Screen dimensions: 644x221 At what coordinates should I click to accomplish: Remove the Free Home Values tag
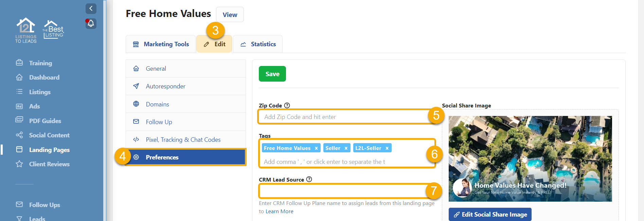(x=316, y=148)
